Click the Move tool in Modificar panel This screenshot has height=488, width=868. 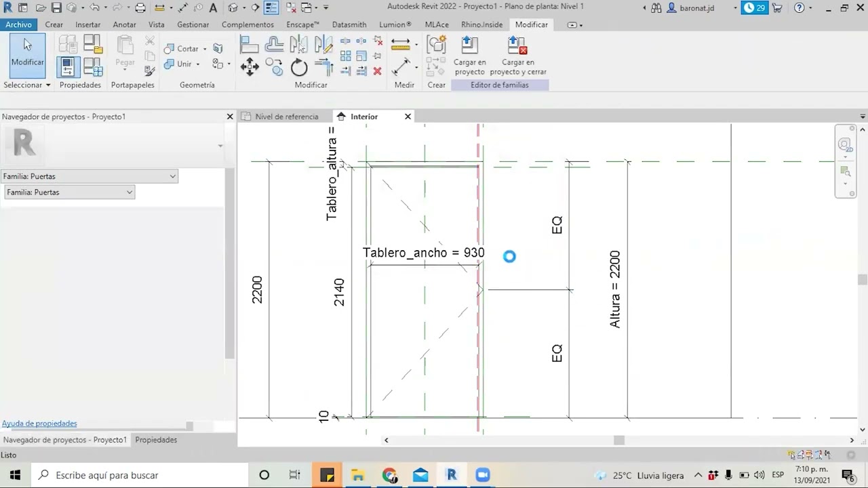click(250, 66)
